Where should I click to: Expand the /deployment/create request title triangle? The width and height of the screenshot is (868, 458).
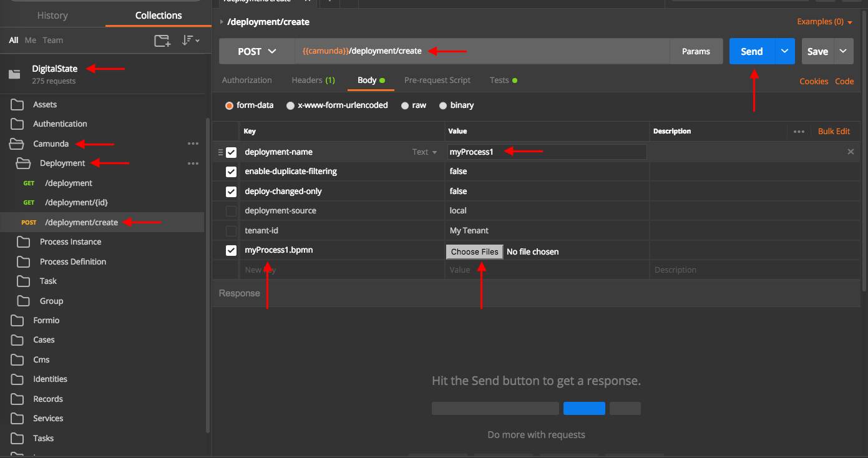point(222,22)
